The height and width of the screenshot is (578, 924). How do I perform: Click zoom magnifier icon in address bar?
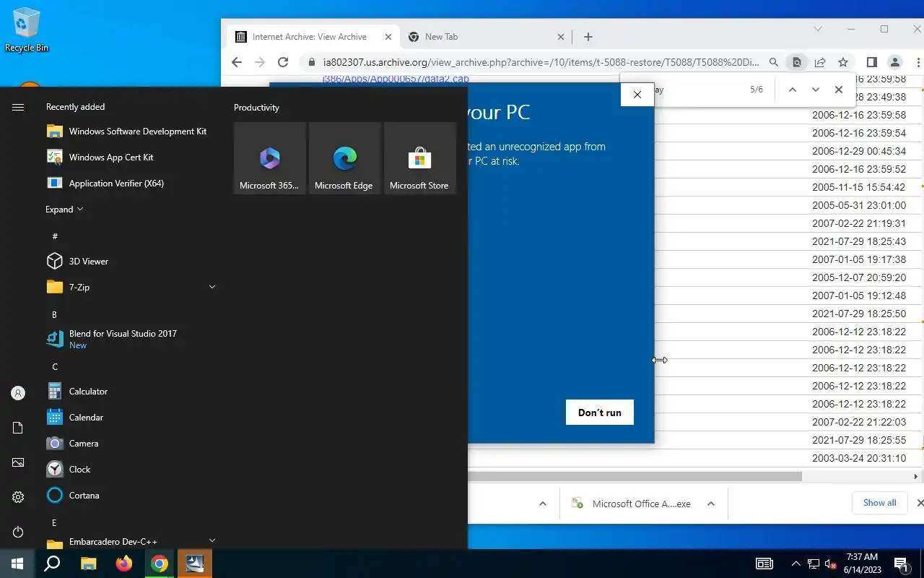pos(773,62)
